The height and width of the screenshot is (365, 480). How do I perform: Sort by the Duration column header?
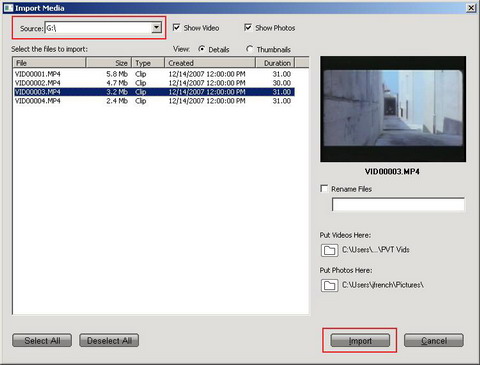click(x=275, y=63)
